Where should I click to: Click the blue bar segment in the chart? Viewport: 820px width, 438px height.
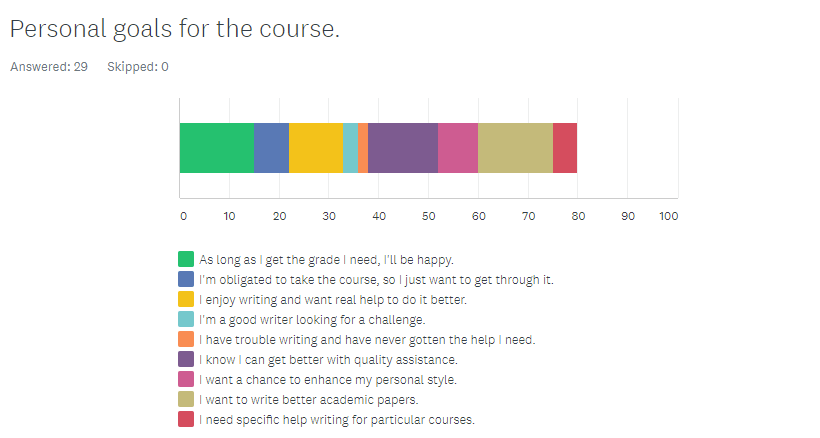(x=271, y=148)
